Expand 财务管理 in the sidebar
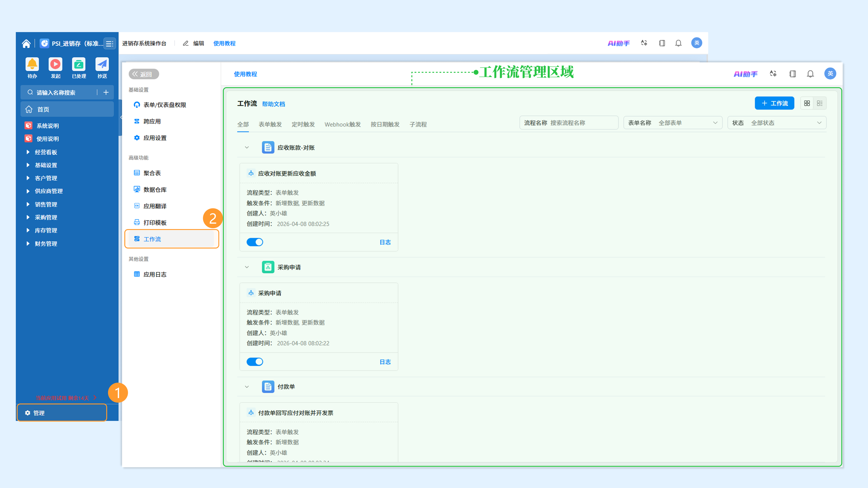Image resolution: width=868 pixels, height=488 pixels. 28,244
